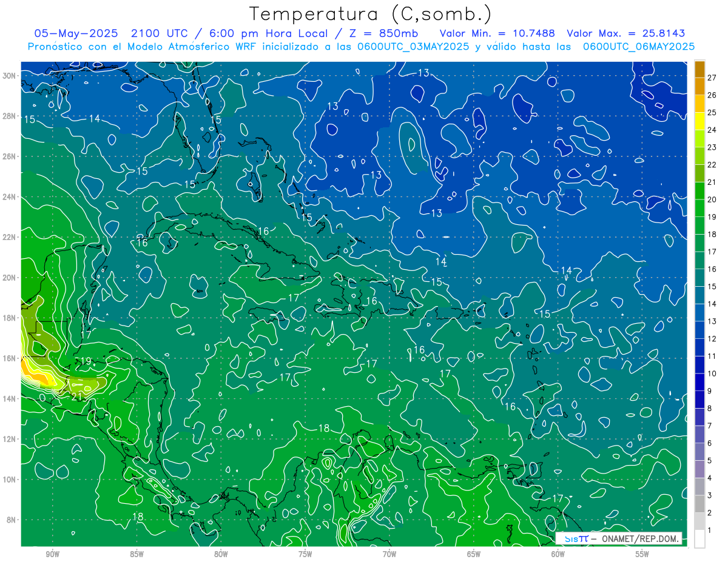This screenshot has height=562, width=728.
Task: Click the "5" label on the color scale
Action: pos(710,461)
